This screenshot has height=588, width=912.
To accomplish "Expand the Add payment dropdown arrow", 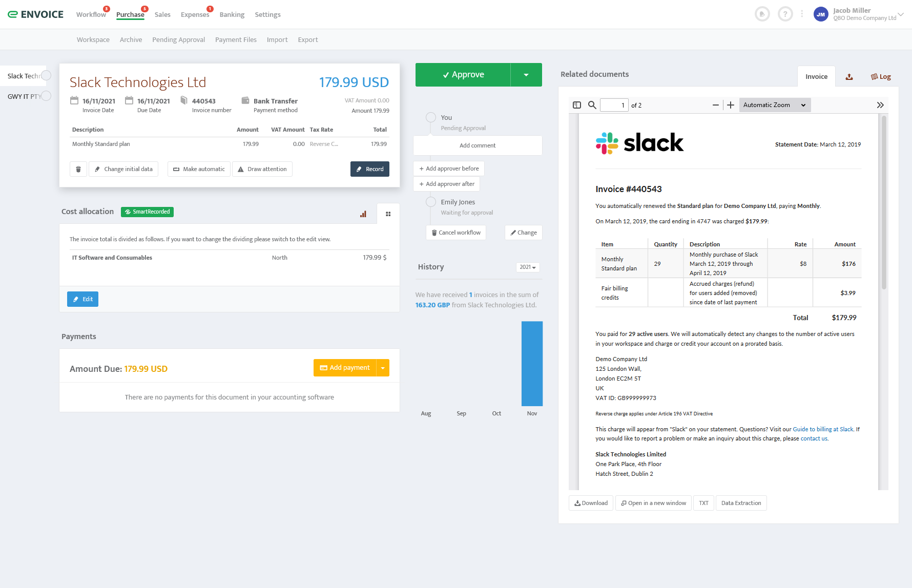I will (x=383, y=368).
